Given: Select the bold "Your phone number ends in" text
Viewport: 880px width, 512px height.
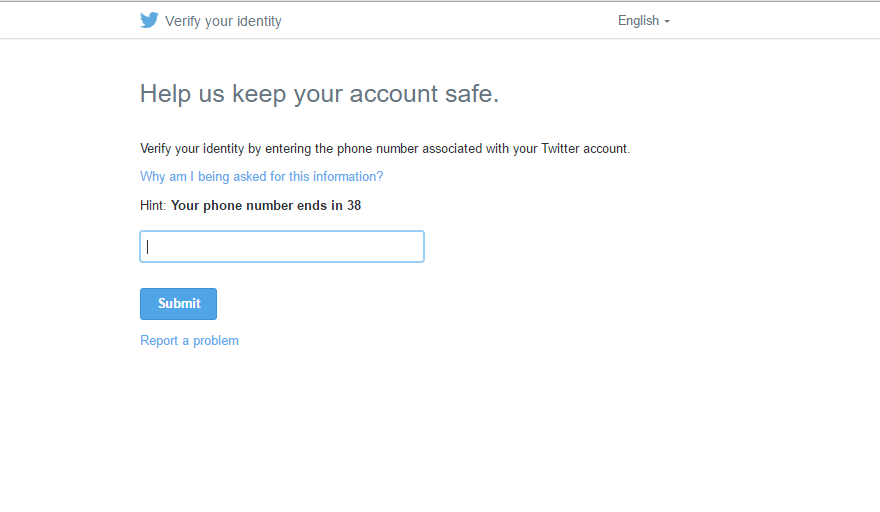Looking at the screenshot, I should pos(257,205).
